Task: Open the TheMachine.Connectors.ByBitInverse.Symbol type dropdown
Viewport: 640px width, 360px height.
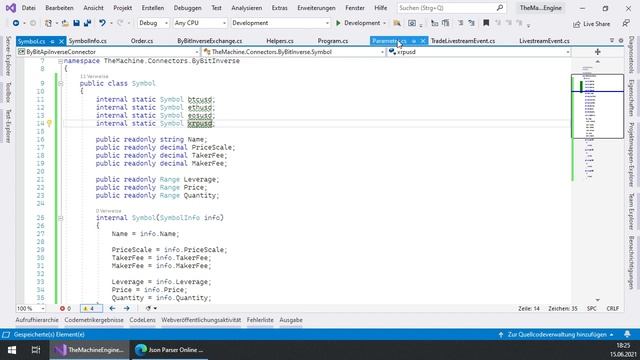Action: point(293,52)
